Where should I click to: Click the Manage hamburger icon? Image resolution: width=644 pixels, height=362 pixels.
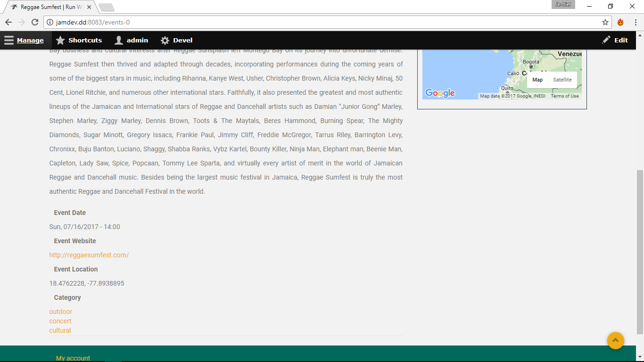click(9, 40)
